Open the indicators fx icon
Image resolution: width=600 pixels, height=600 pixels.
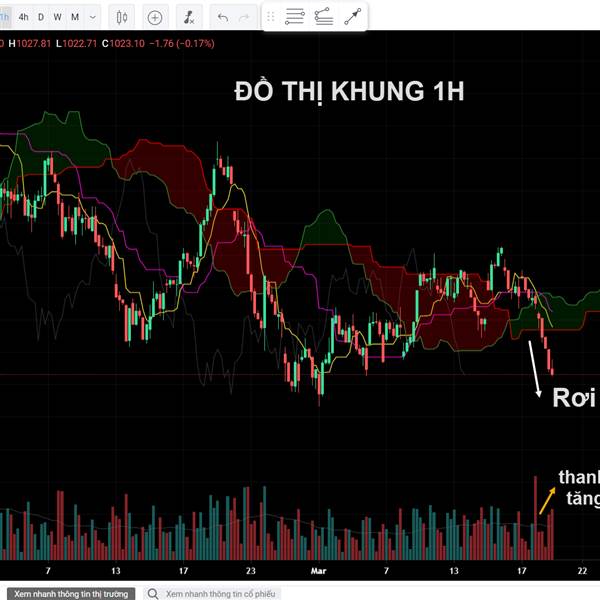pos(189,17)
